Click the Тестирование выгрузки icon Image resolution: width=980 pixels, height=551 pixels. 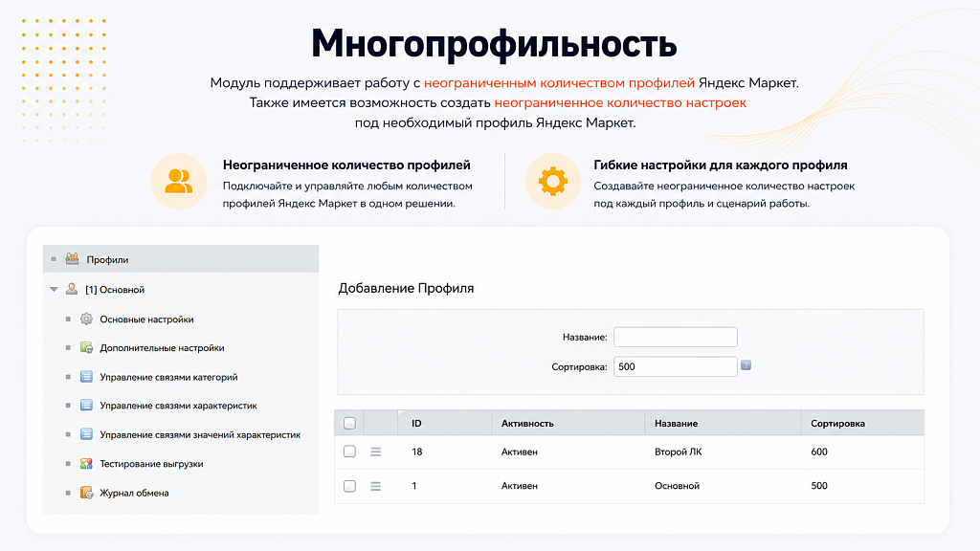86,464
